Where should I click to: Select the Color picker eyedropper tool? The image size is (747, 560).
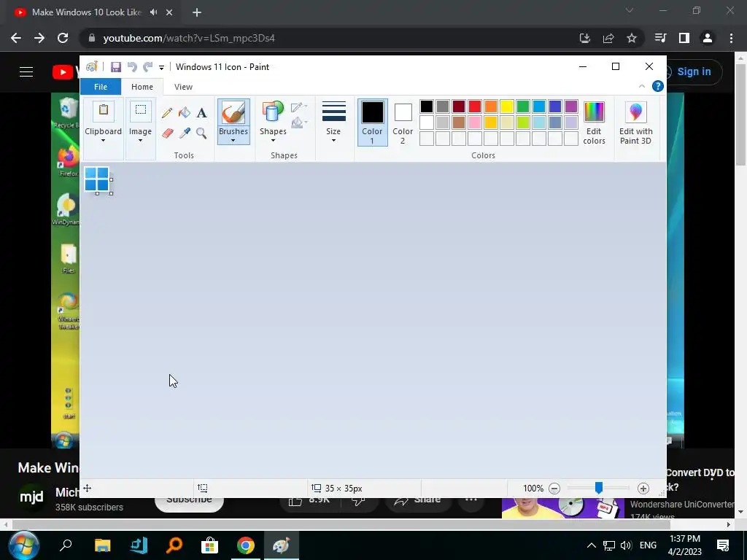(185, 133)
